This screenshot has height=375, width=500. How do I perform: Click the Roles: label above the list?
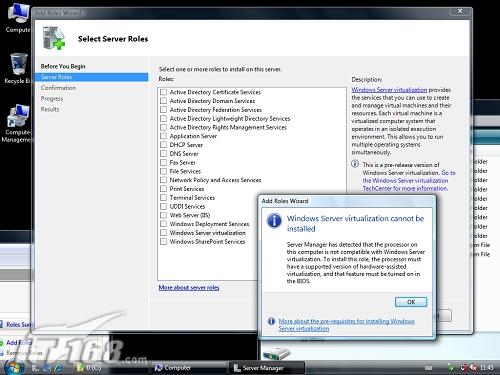tap(166, 79)
